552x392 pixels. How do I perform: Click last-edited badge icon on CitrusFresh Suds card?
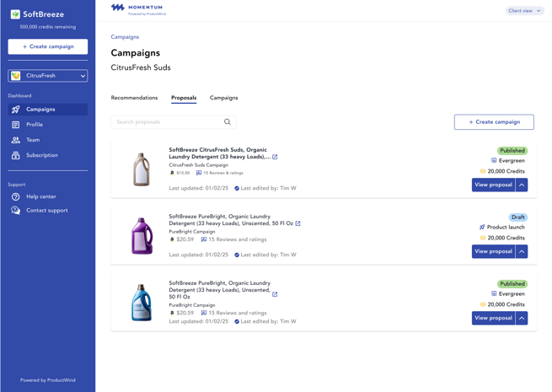coord(237,189)
